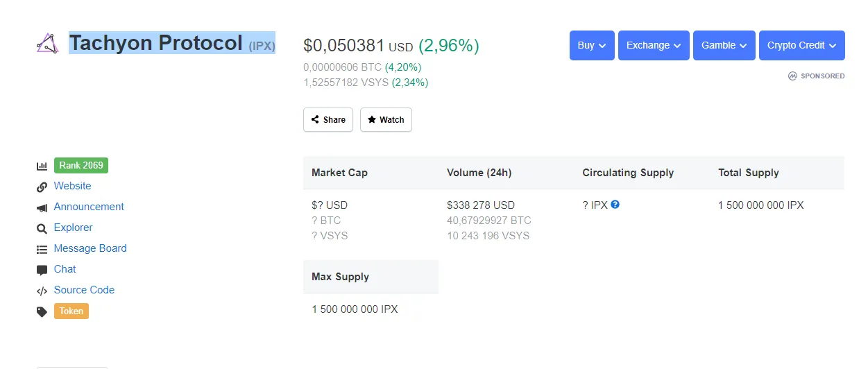Click the Total Supply column header
Screen dimensions: 868x369
749,173
